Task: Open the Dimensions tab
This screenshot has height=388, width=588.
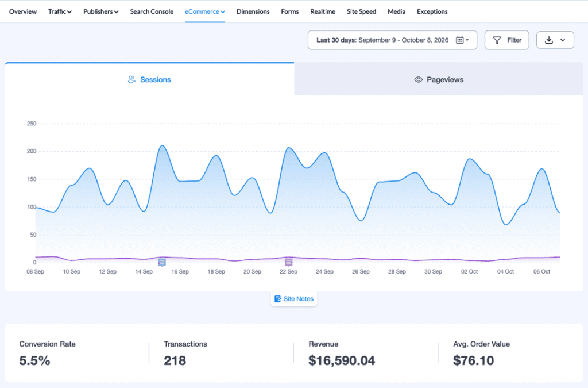Action: pyautogui.click(x=253, y=11)
